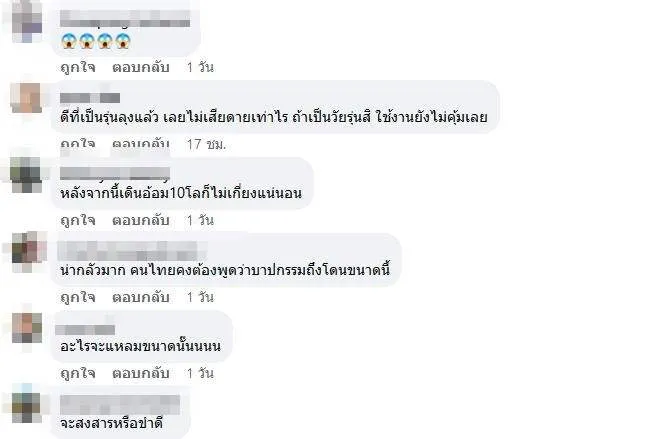This screenshot has width=664, height=439.
Task: Click avatar beside 'ดีที่เป็นรุ่นลุงแล้ว' comment
Action: click(26, 98)
